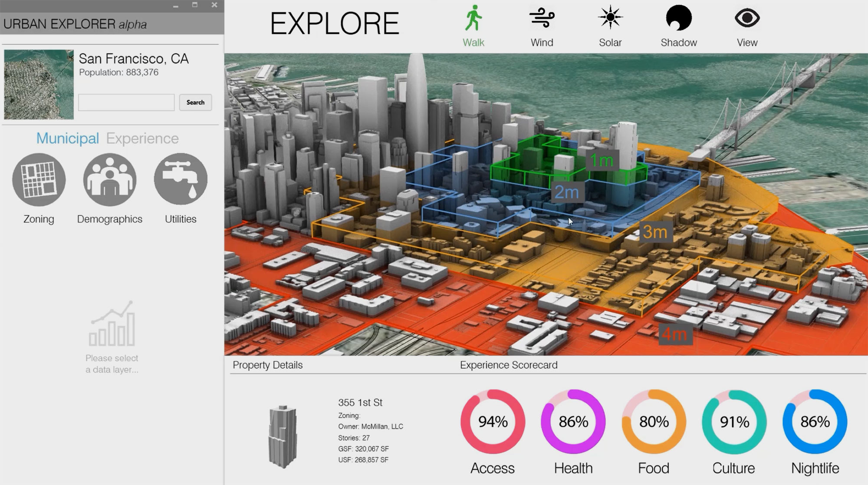
Task: Click the Walk label under walking icon
Action: click(473, 43)
